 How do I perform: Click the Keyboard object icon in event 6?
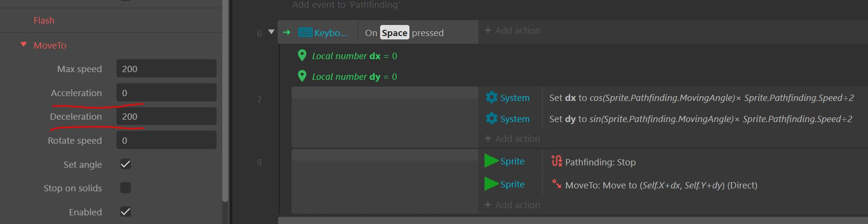[x=305, y=33]
